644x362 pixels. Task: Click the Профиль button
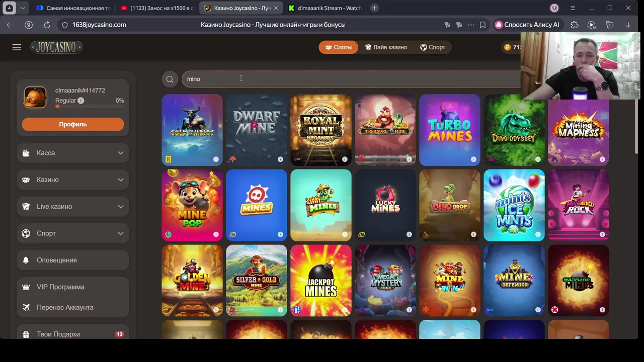click(x=73, y=124)
